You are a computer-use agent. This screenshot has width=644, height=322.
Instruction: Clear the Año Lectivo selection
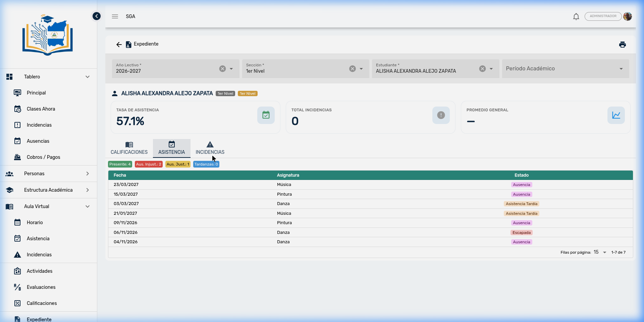(x=222, y=69)
